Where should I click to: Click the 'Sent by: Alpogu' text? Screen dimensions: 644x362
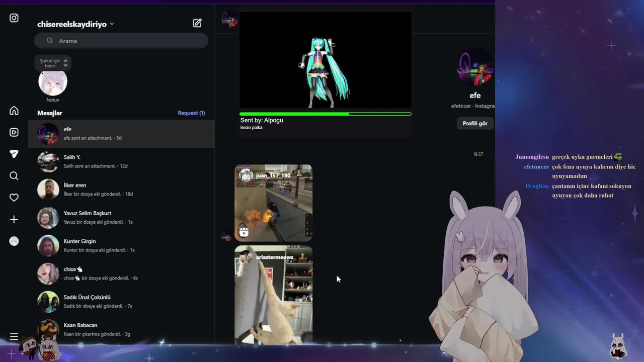point(262,120)
